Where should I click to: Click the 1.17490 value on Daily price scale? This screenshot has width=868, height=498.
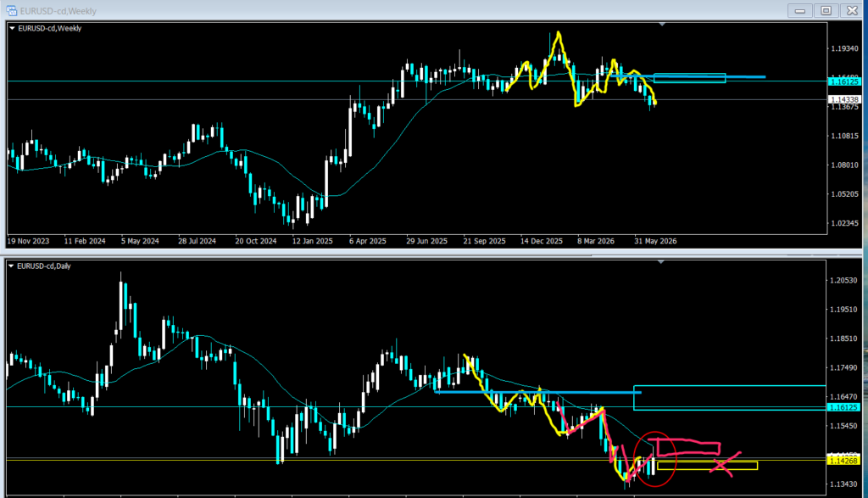coord(843,368)
